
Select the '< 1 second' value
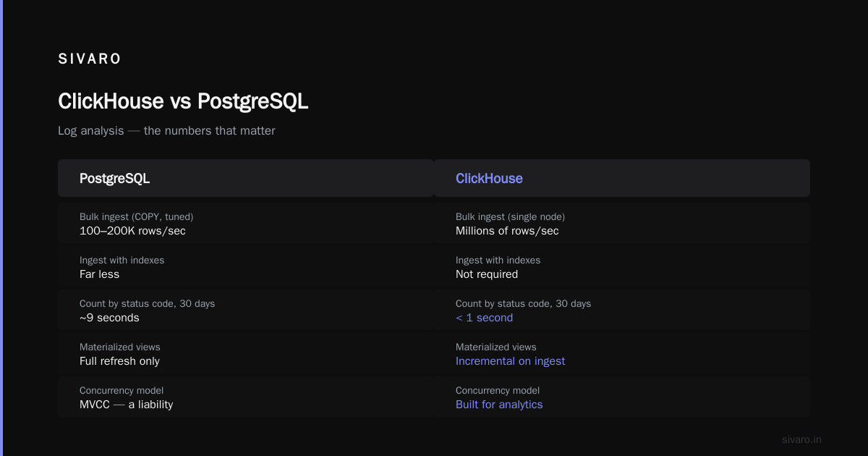(484, 318)
